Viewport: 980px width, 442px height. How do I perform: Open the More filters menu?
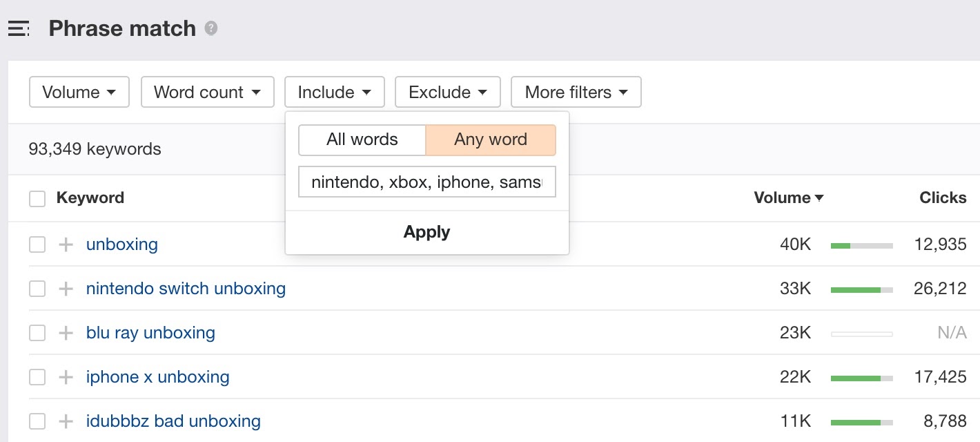[575, 91]
